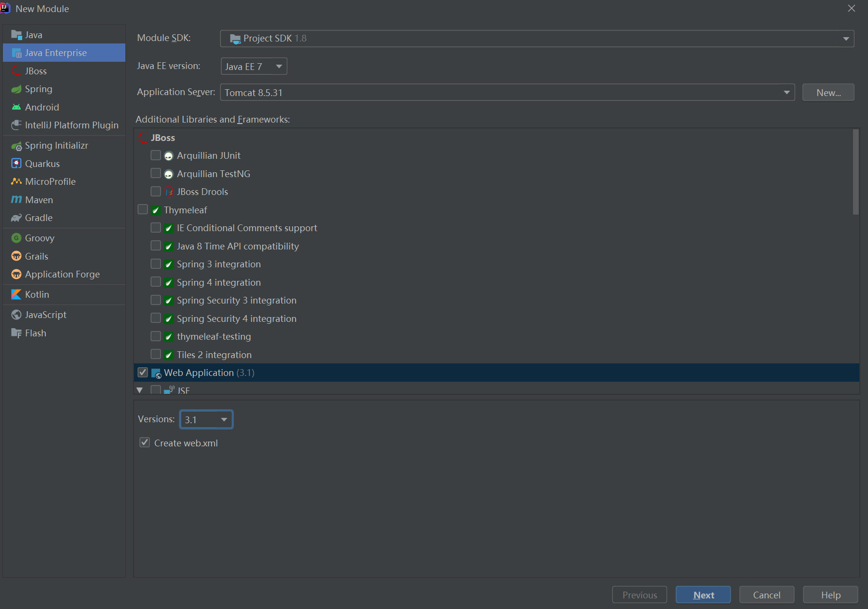Toggle the Create web.xml checkbox
The width and height of the screenshot is (868, 609).
pos(145,443)
